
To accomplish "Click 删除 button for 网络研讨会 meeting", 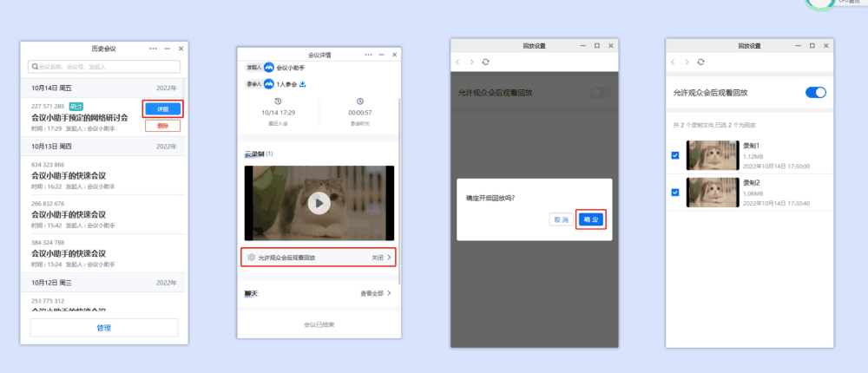I will click(163, 126).
